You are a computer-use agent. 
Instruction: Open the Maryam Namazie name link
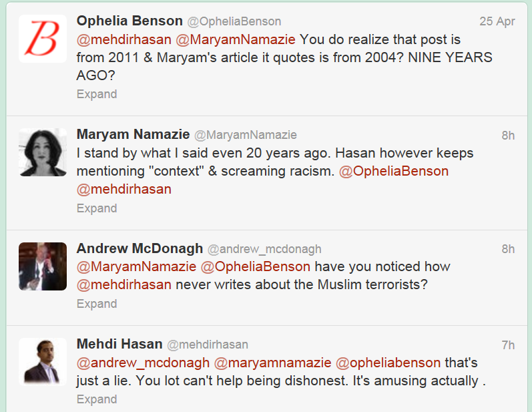pos(134,134)
